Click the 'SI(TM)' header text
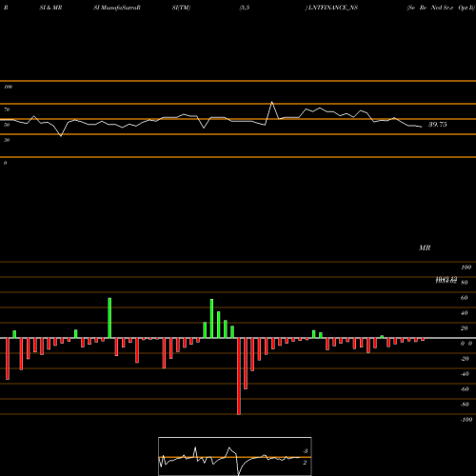 (x=181, y=8)
